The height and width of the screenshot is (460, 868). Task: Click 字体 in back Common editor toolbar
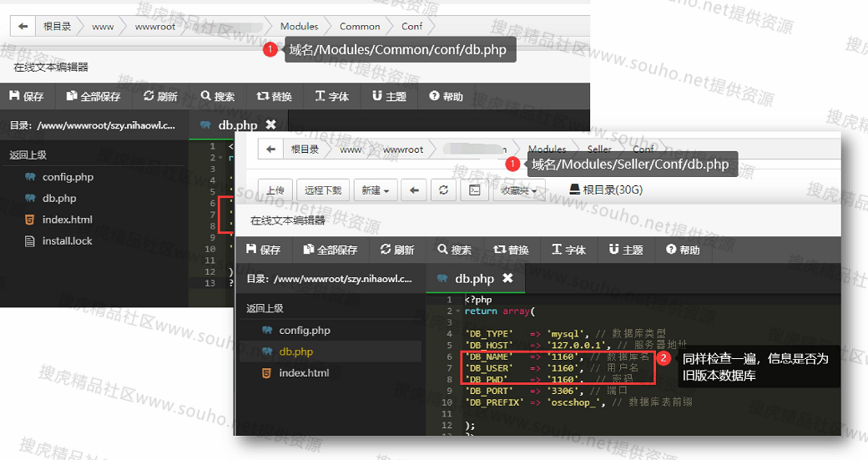pos(332,96)
